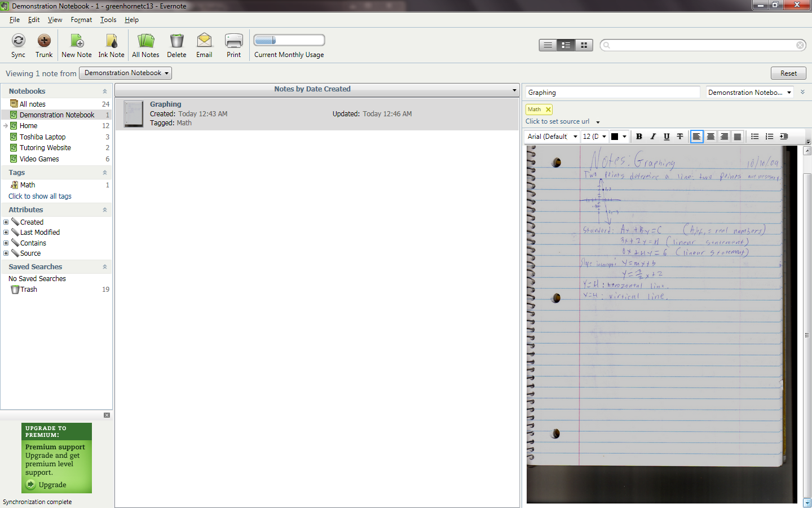812x508 pixels.
Task: Click into the notes search field
Action: [x=703, y=45]
